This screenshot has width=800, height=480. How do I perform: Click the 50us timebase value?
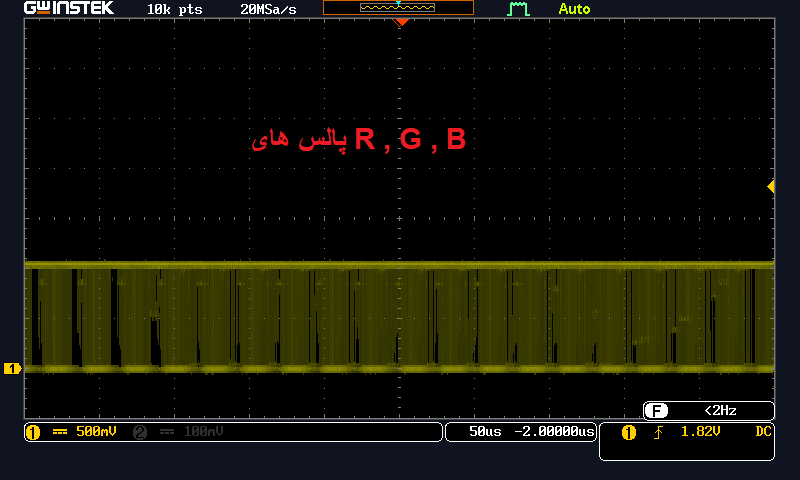[x=485, y=432]
